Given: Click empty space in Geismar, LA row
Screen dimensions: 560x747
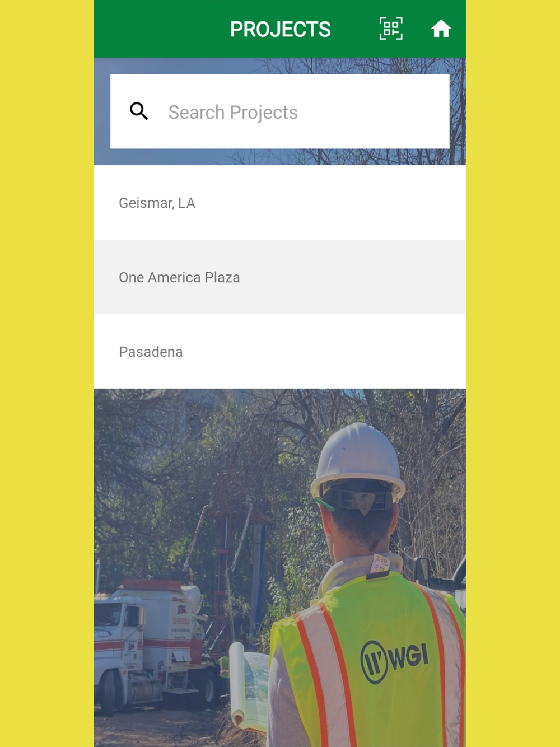Looking at the screenshot, I should 336,203.
